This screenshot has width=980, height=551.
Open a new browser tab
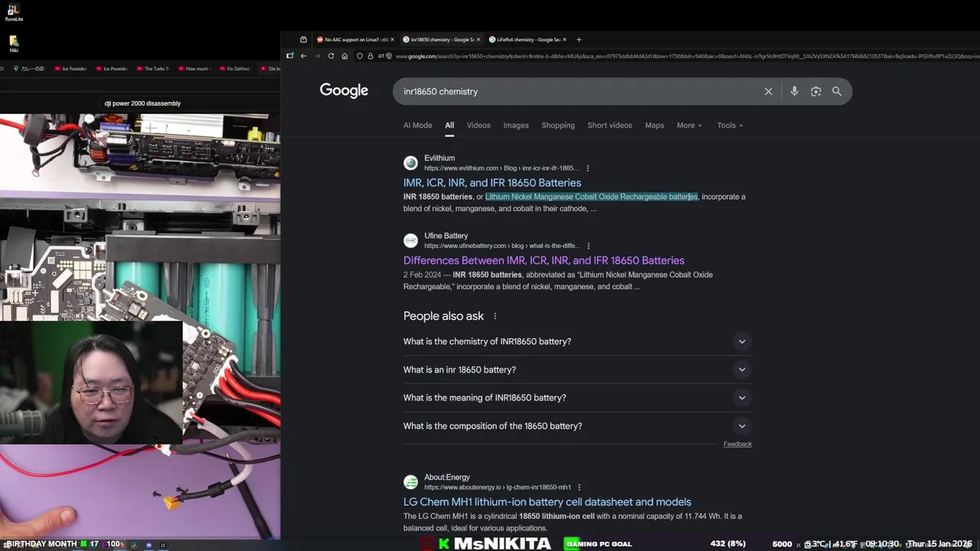click(x=579, y=39)
